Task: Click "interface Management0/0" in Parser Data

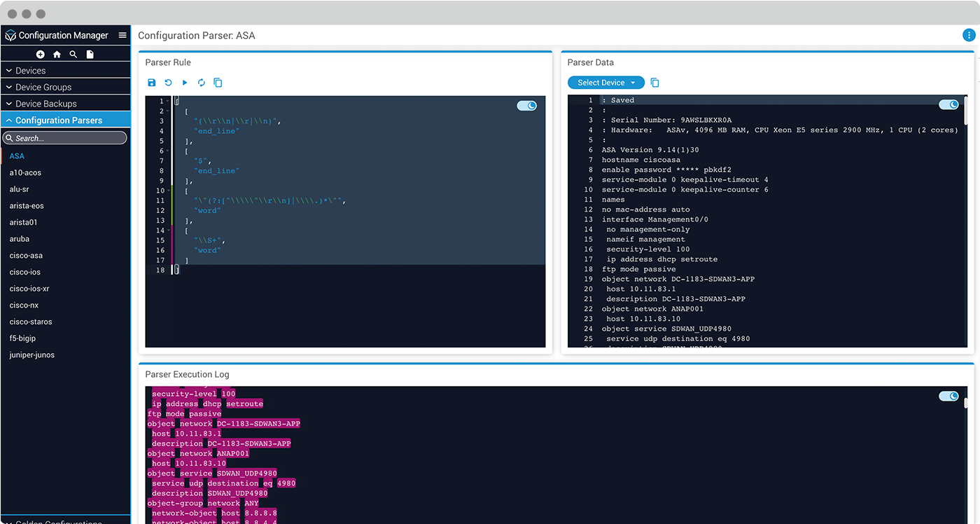Action: 654,219
